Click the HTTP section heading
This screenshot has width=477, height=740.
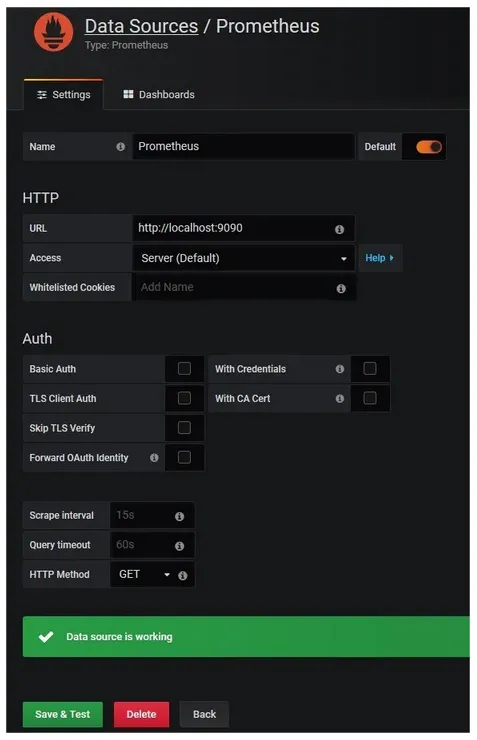pos(41,198)
